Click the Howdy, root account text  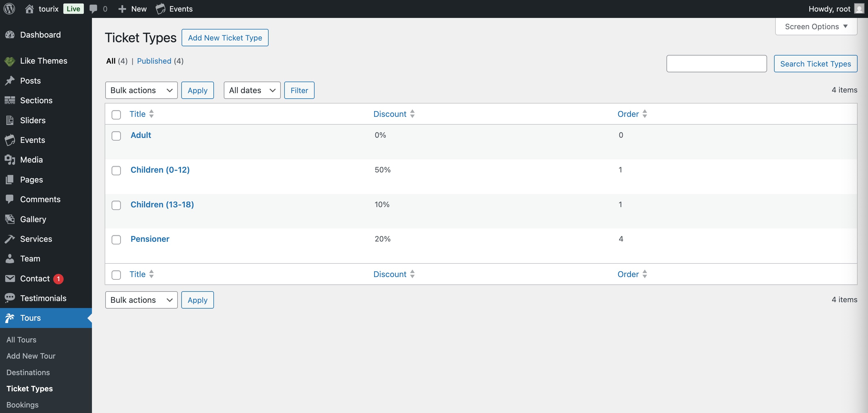[829, 9]
